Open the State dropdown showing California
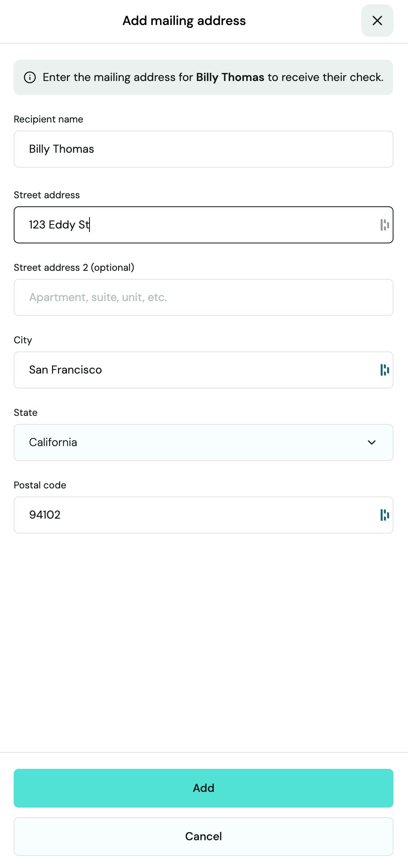 pos(204,442)
